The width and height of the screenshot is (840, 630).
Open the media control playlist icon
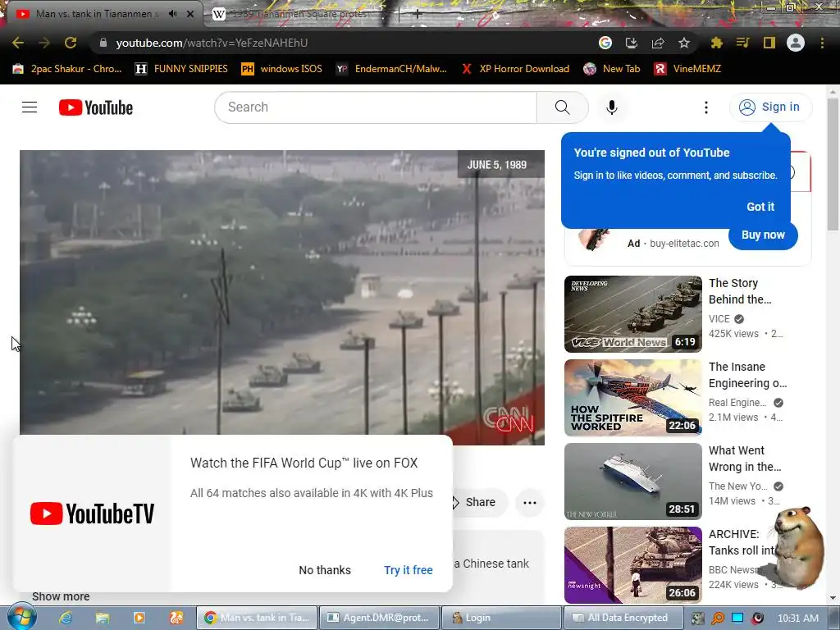click(x=742, y=43)
